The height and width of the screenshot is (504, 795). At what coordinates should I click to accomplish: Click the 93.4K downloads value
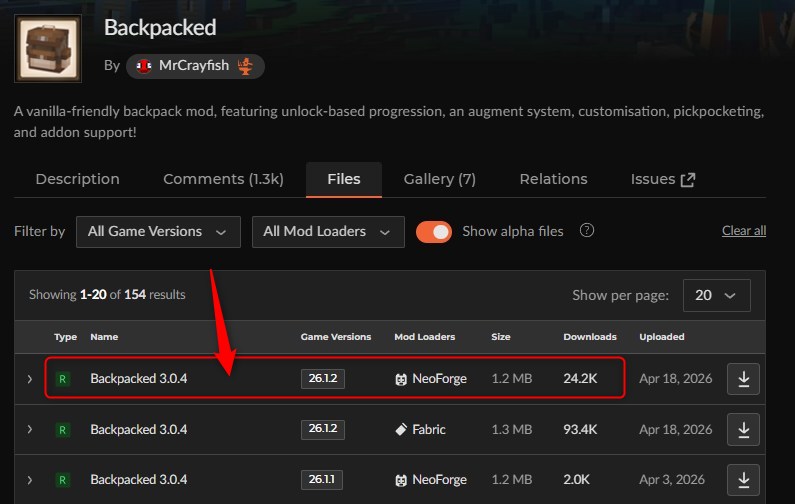(x=580, y=429)
